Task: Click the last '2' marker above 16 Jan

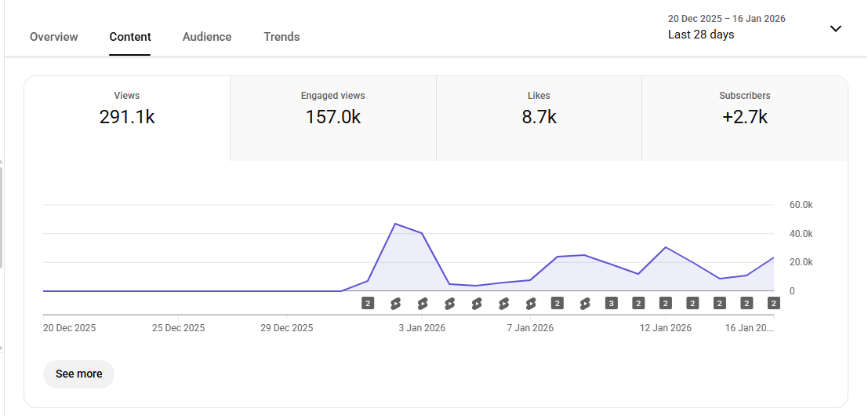Action: [773, 303]
